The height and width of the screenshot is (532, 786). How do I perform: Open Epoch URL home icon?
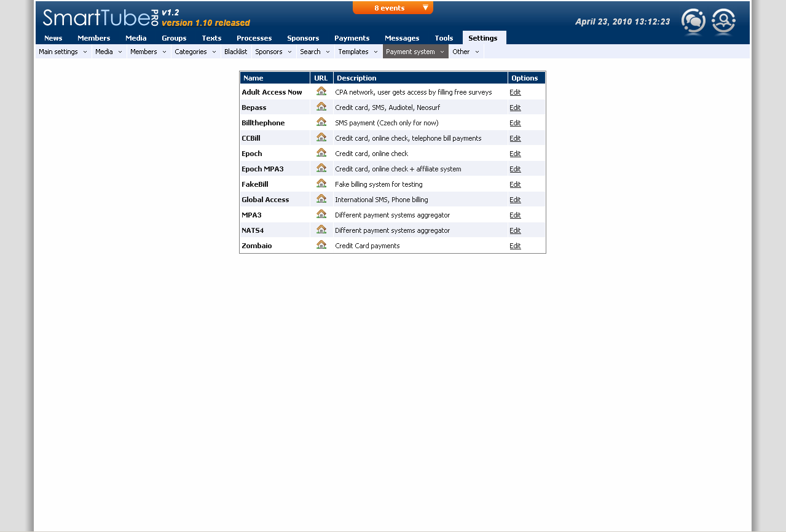(x=321, y=152)
